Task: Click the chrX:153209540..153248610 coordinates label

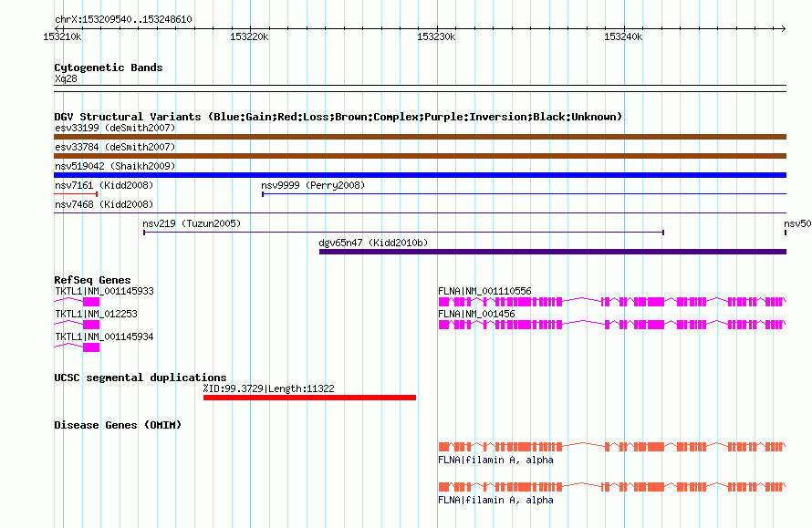Action: [x=123, y=19]
